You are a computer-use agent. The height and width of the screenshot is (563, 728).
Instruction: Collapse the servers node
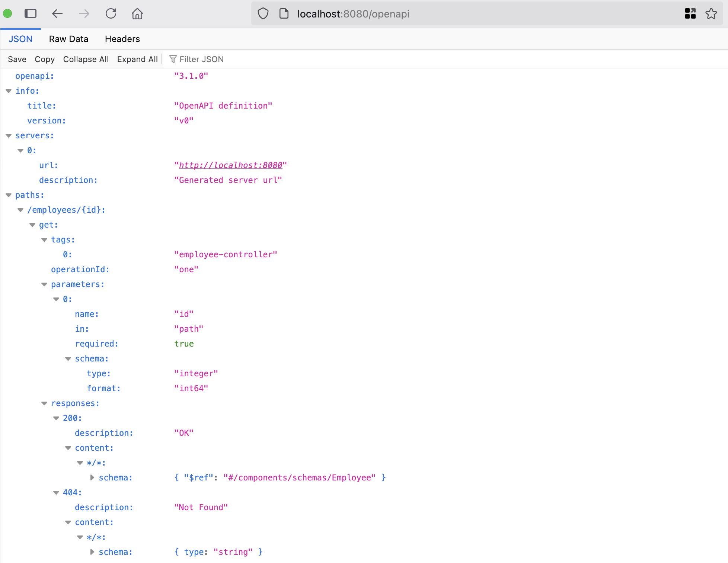[x=9, y=136]
